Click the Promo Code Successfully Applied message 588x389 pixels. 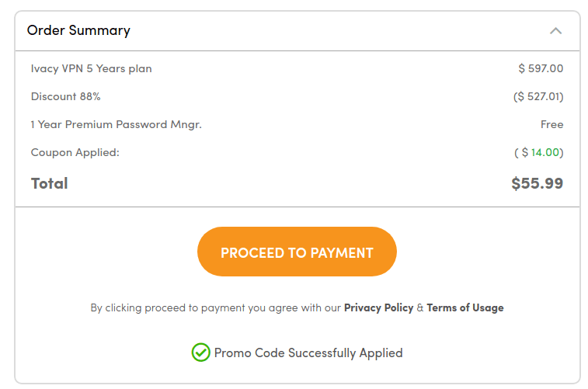[308, 353]
